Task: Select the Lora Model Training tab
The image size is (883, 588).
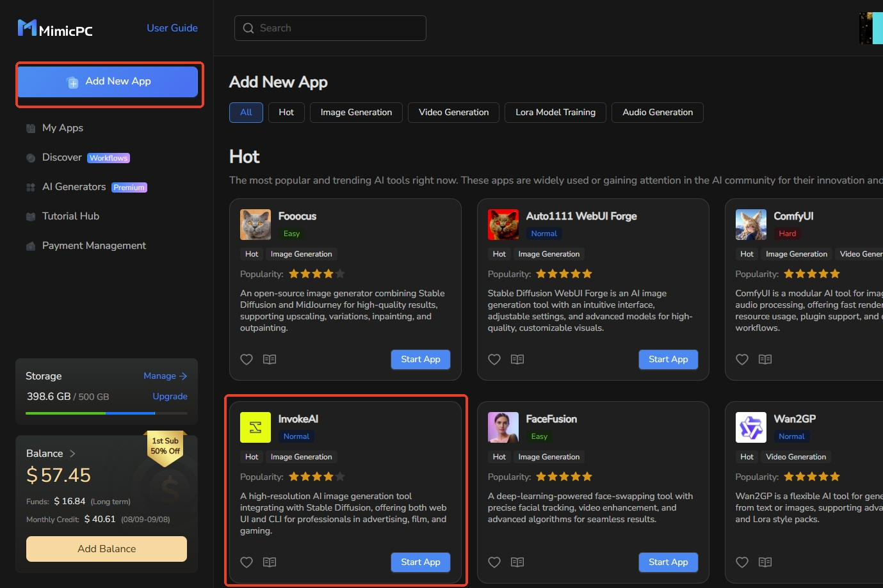Action: coord(556,113)
